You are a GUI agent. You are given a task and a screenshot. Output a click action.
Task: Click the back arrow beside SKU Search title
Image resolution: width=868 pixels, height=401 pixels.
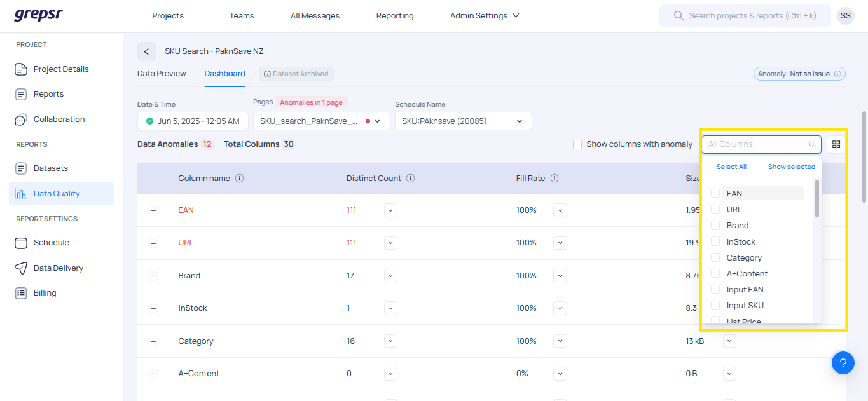click(x=146, y=51)
